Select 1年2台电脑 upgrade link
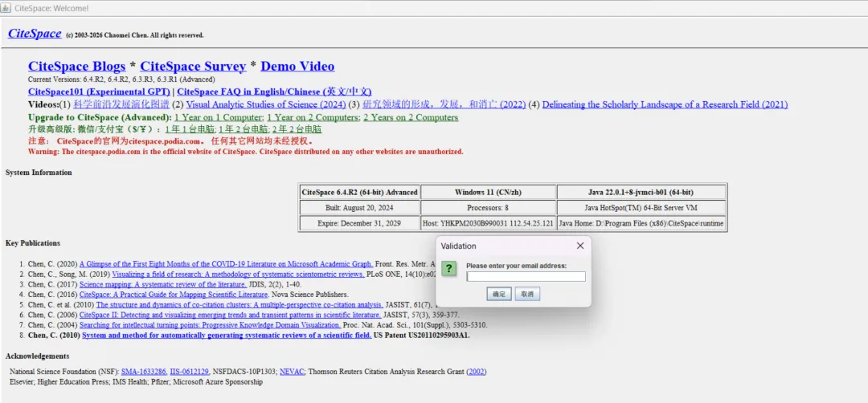The height and width of the screenshot is (403, 868). (243, 129)
